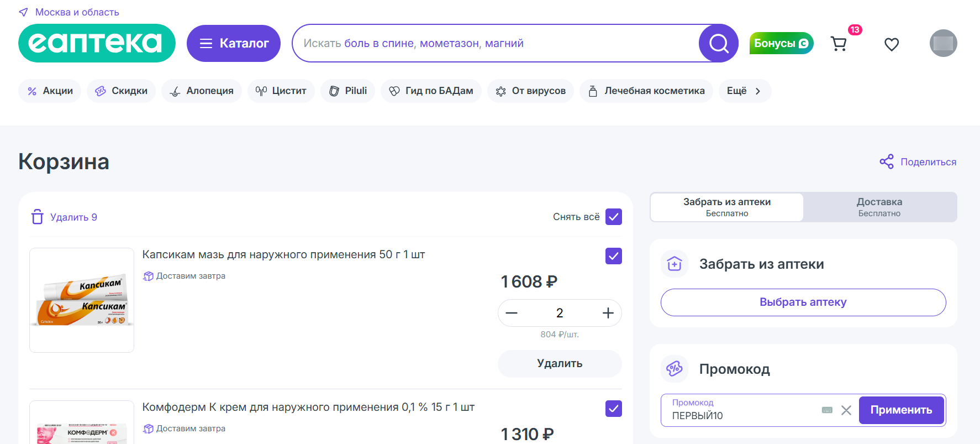This screenshot has width=980, height=444.
Task: Click Выбрать аптеку button
Action: [803, 302]
